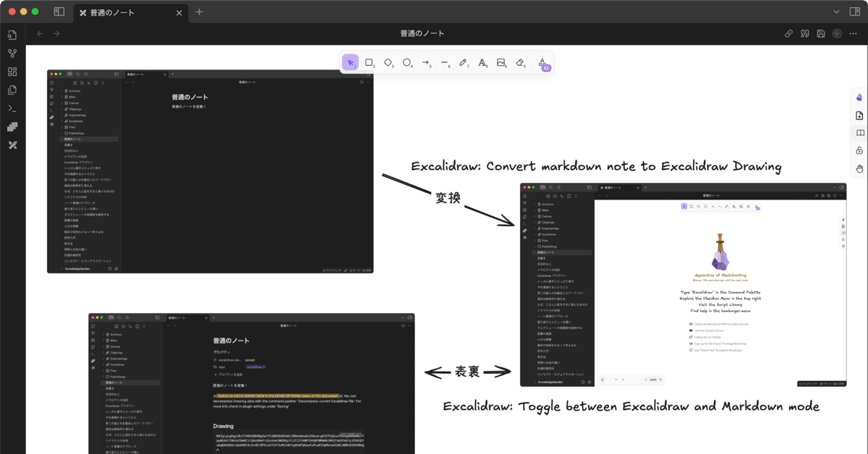Open the Excalidraw library book icon
This screenshot has height=454, width=868.
[859, 133]
